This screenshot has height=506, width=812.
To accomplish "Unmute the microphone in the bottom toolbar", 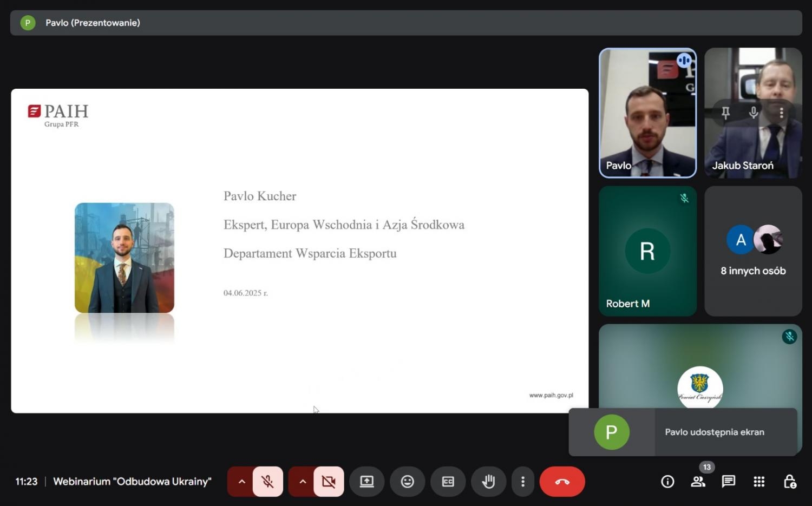I will point(267,481).
